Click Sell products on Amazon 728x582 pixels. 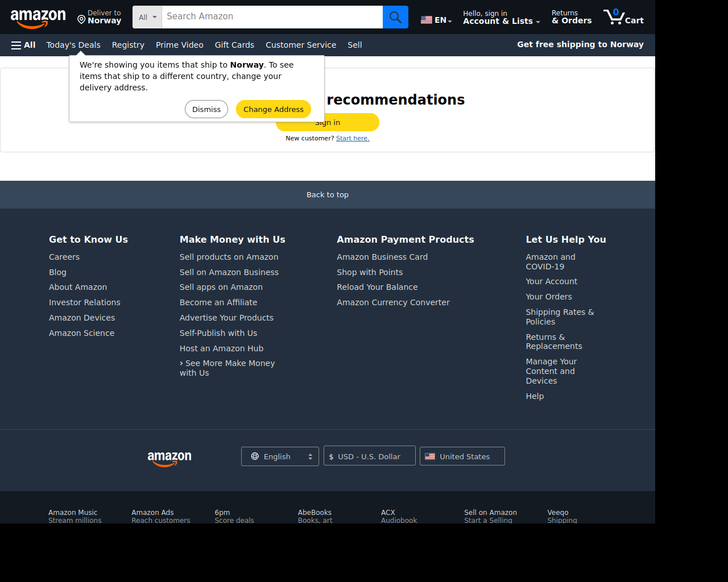pos(229,257)
